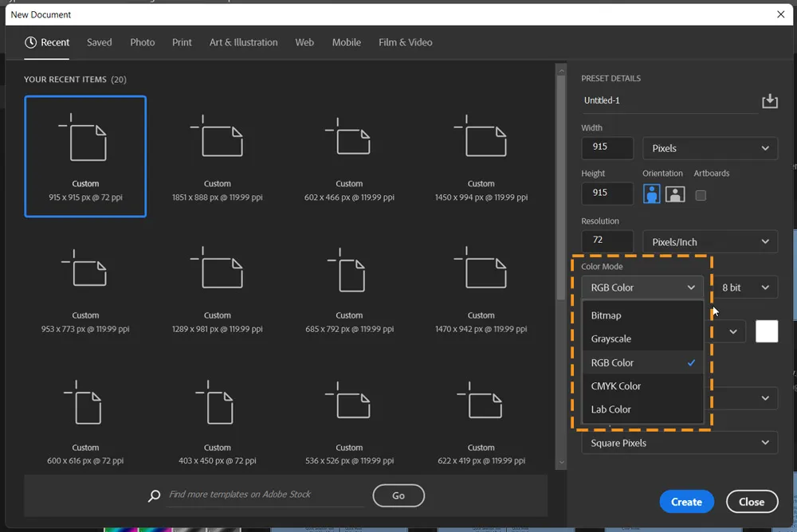
Task: Click the clock icon beside the Recent tab
Action: coord(29,42)
